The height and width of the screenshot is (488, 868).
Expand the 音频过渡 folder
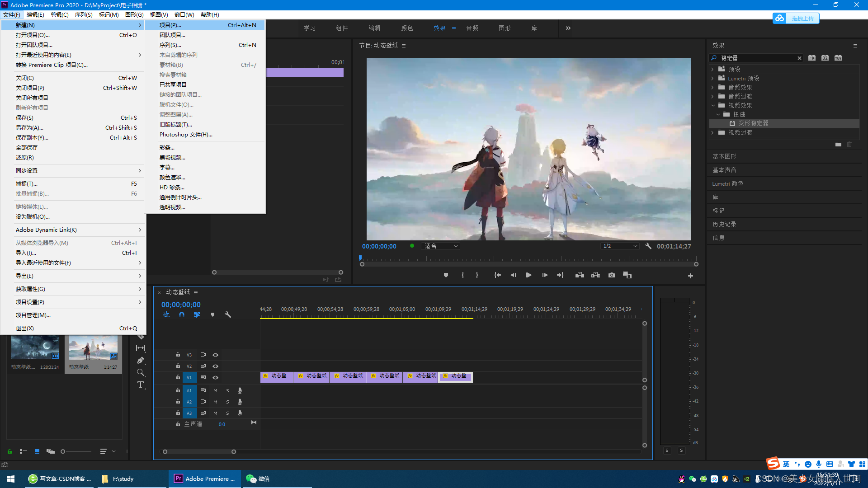712,97
